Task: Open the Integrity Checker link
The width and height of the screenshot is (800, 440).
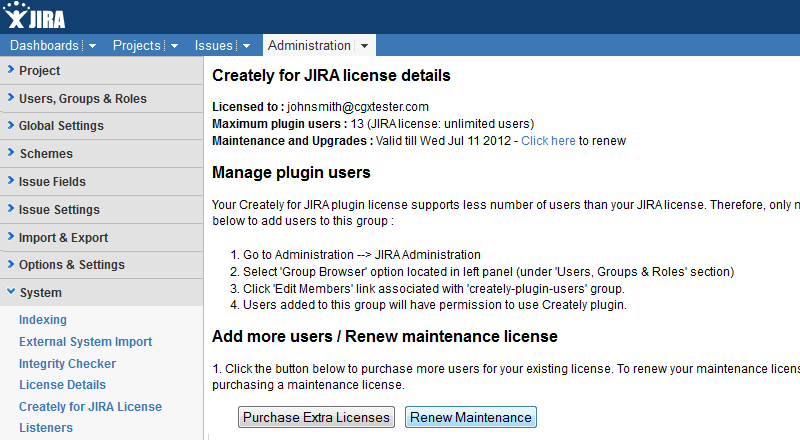Action: [x=67, y=364]
